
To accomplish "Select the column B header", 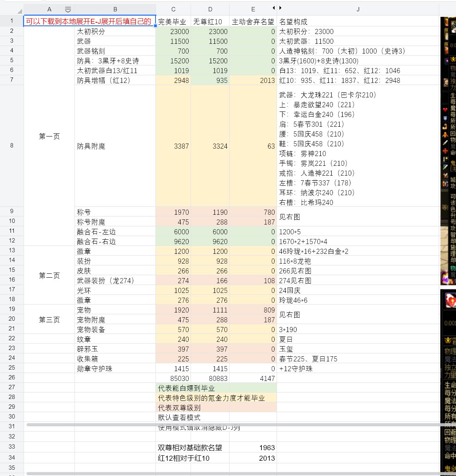I will [x=115, y=9].
